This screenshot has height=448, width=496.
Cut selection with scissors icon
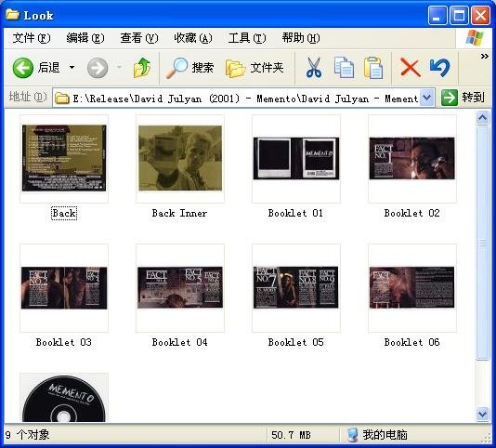click(313, 68)
